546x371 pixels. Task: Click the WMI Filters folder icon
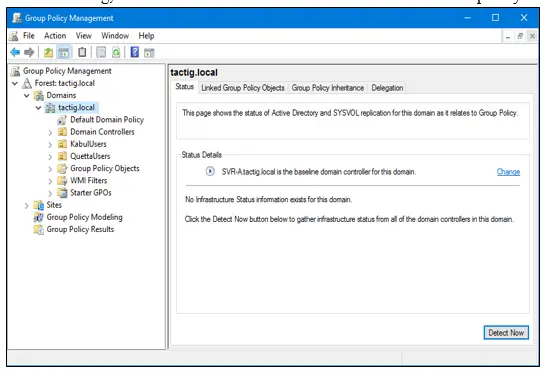(62, 181)
